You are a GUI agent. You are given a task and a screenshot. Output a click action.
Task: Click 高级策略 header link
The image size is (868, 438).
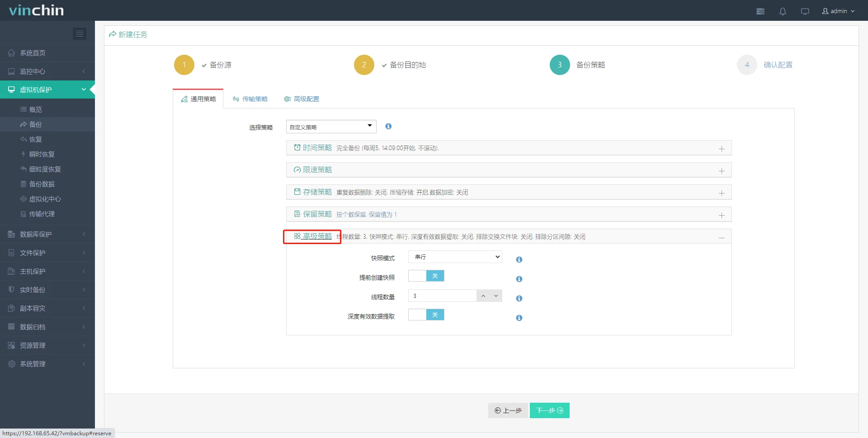(x=313, y=236)
